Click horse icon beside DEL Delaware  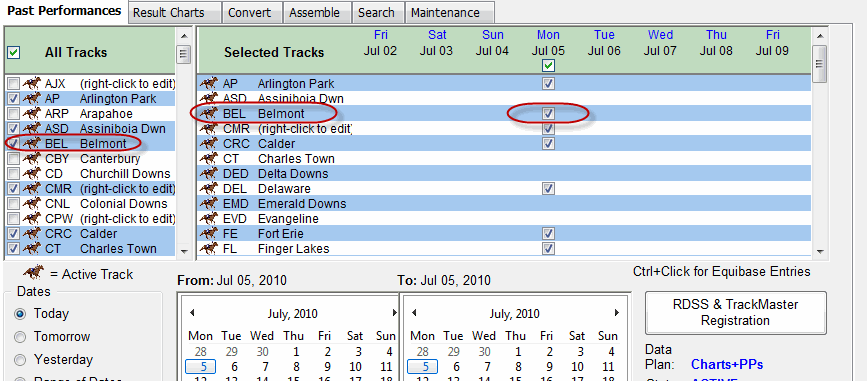tap(208, 189)
